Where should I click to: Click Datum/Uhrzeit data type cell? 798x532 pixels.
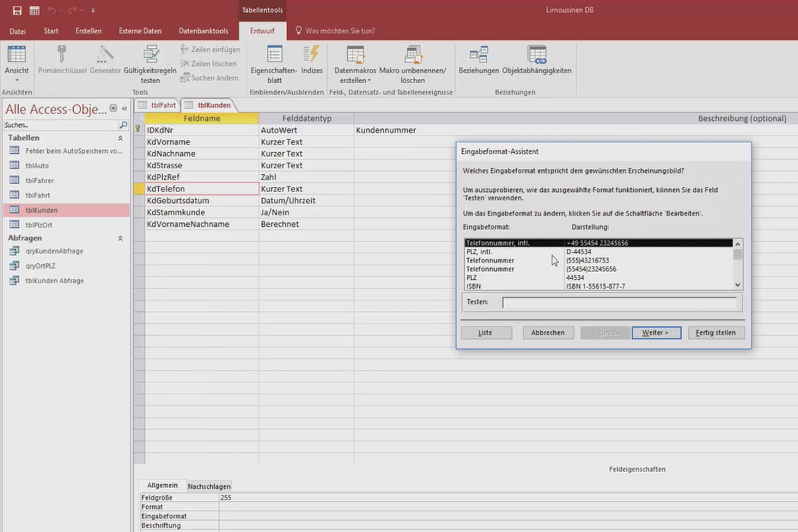306,200
